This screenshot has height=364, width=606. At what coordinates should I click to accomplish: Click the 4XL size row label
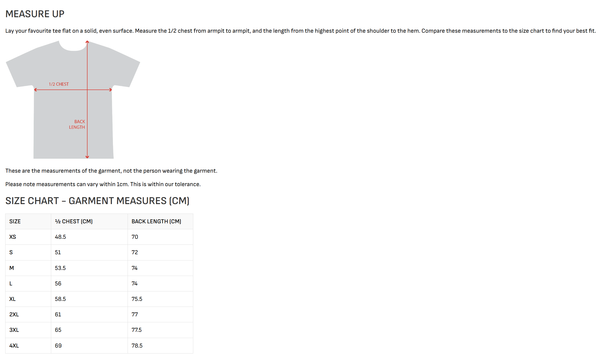tap(14, 346)
